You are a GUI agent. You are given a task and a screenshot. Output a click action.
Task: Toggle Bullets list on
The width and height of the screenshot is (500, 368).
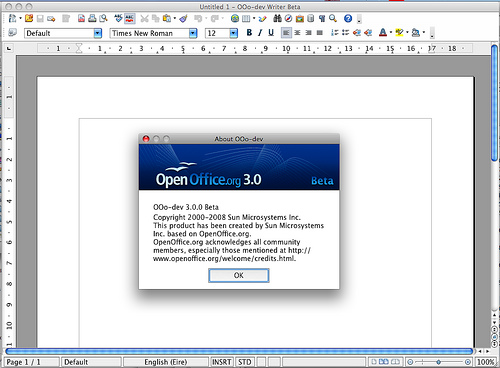point(346,33)
